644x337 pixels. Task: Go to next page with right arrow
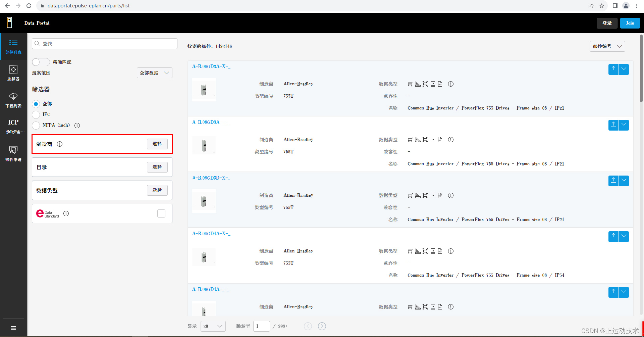[x=322, y=326]
